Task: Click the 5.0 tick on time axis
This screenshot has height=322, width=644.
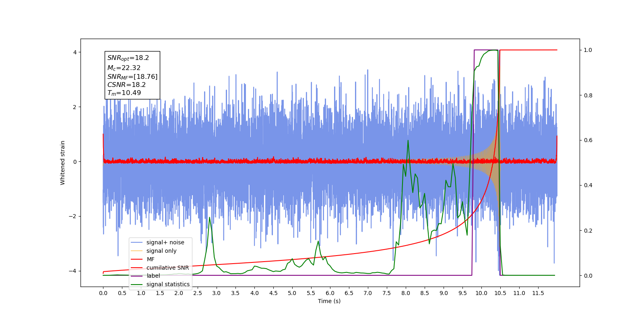Action: (292, 293)
